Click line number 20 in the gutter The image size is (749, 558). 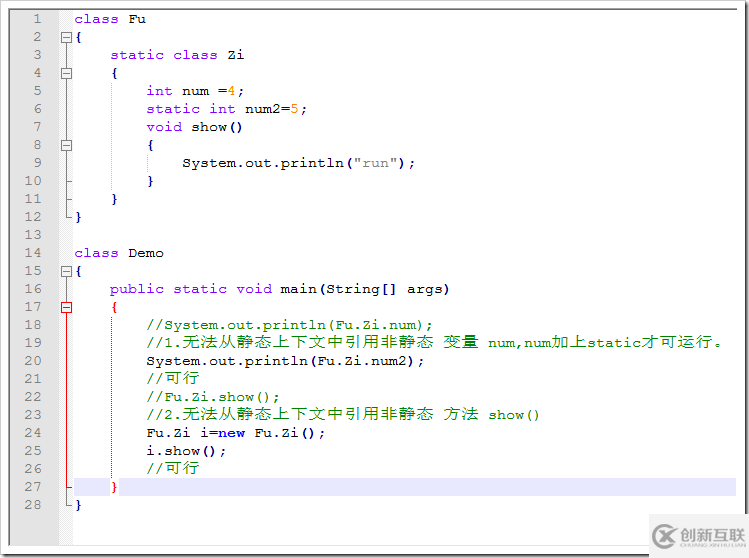33,361
